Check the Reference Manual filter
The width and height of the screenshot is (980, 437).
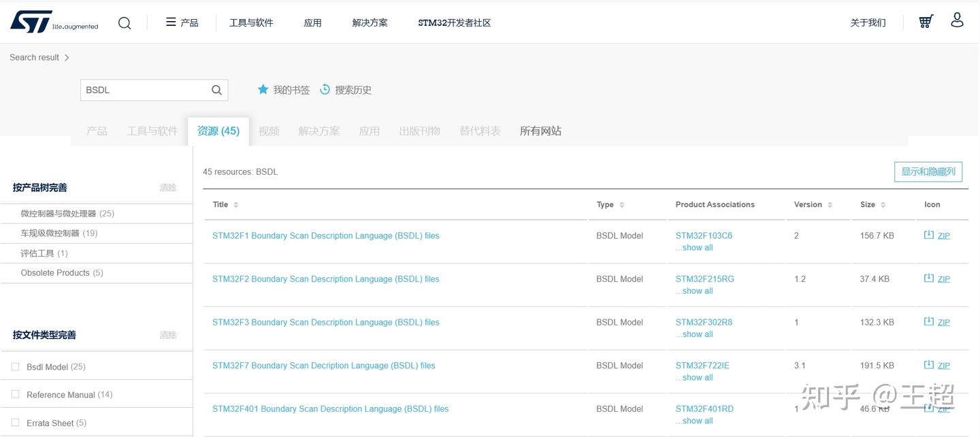tap(16, 394)
